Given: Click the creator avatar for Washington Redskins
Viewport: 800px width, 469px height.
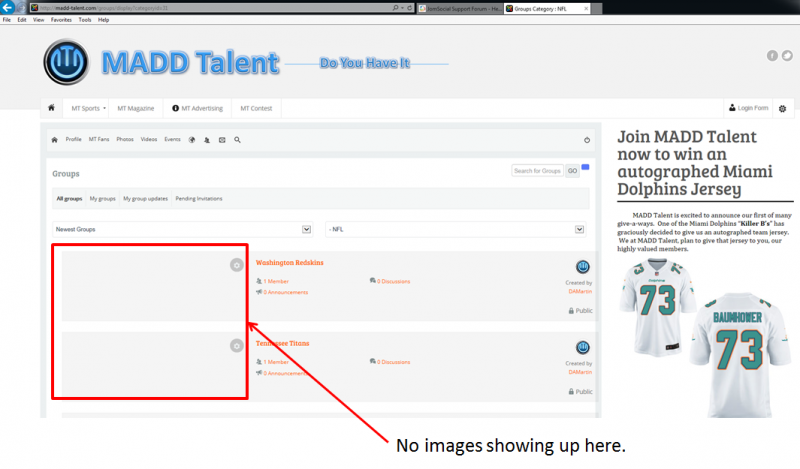Looking at the screenshot, I should coord(583,266).
